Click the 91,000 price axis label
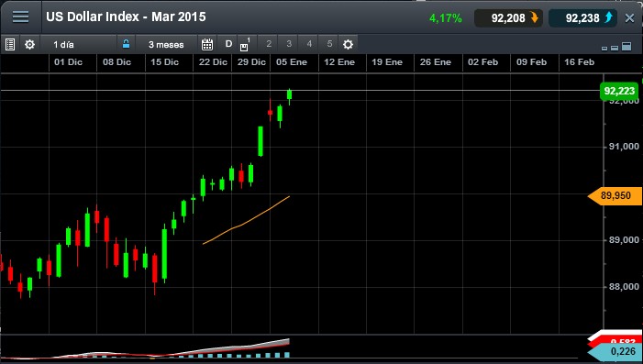643x364 pixels. (x=624, y=147)
